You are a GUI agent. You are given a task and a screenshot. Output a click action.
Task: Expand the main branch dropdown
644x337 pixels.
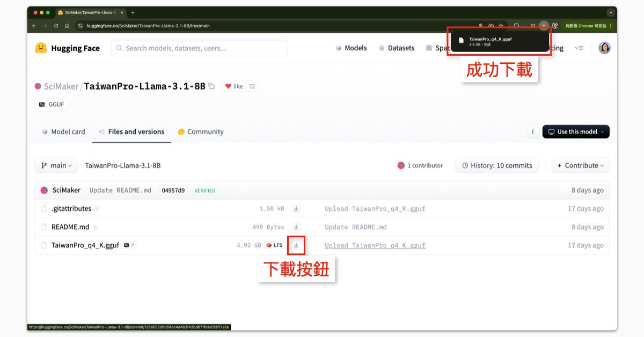pyautogui.click(x=56, y=165)
